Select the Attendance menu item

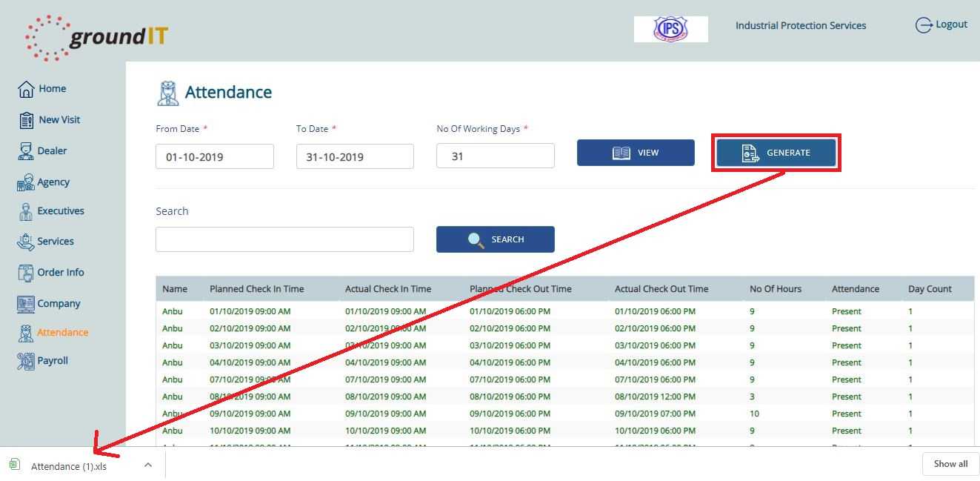[62, 332]
